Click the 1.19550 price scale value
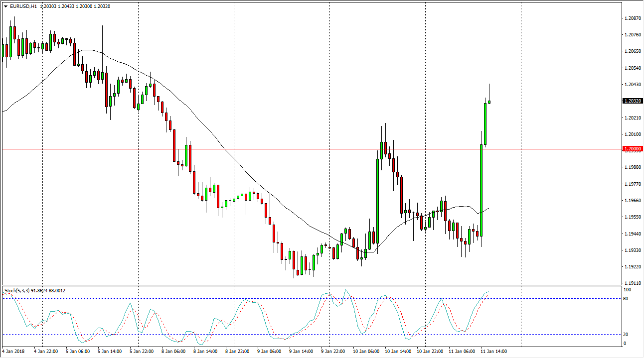The width and height of the screenshot is (644, 358). pyautogui.click(x=633, y=217)
